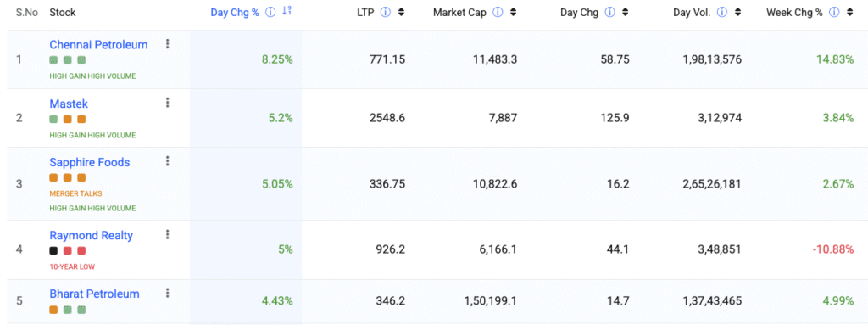Show info for Market Cap column
Viewport: 868px width, 325px height.
coord(498,13)
